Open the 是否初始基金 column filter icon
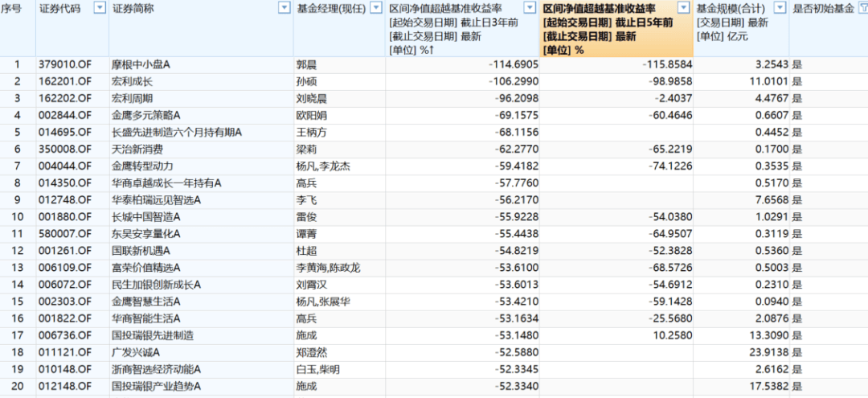Viewport: 868px width, 398px height. tap(862, 8)
